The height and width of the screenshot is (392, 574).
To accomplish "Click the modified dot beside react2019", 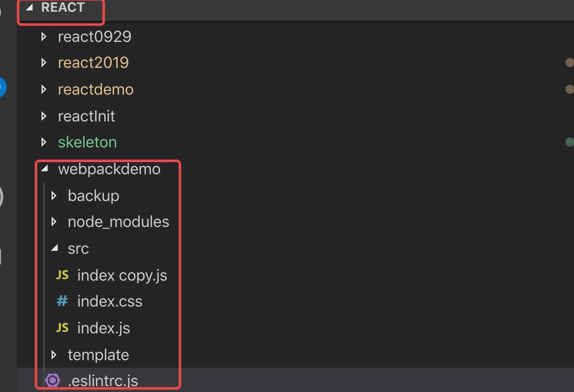I will (569, 63).
